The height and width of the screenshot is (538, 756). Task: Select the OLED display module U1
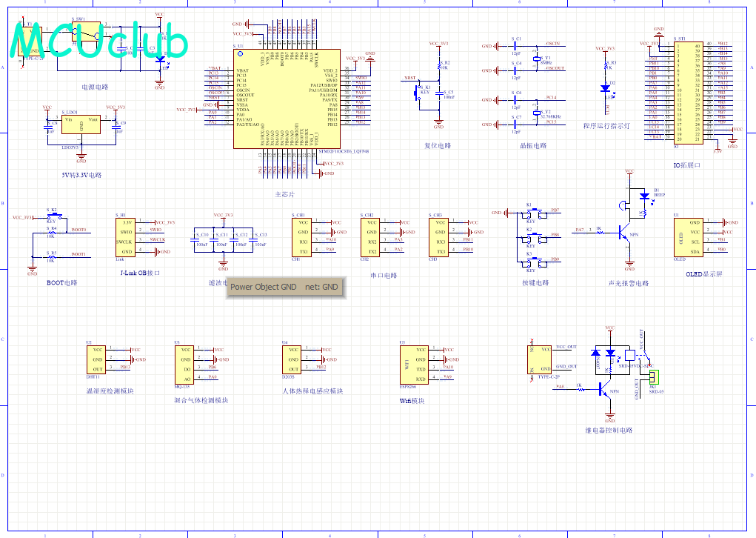pyautogui.click(x=689, y=237)
